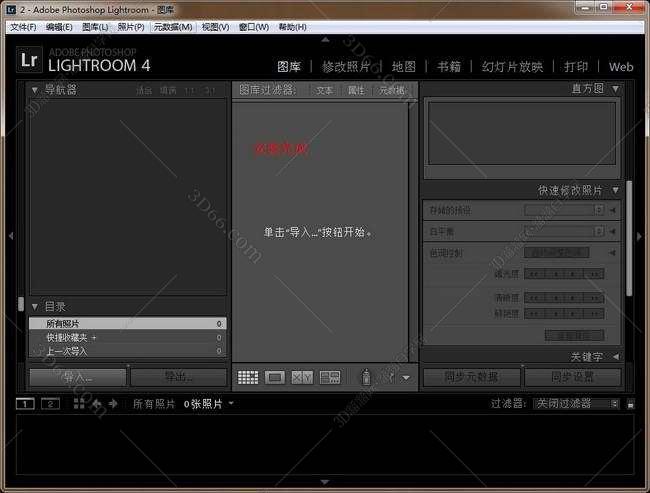
Task: Increase 曝光度 by small step
Action: 574,274
